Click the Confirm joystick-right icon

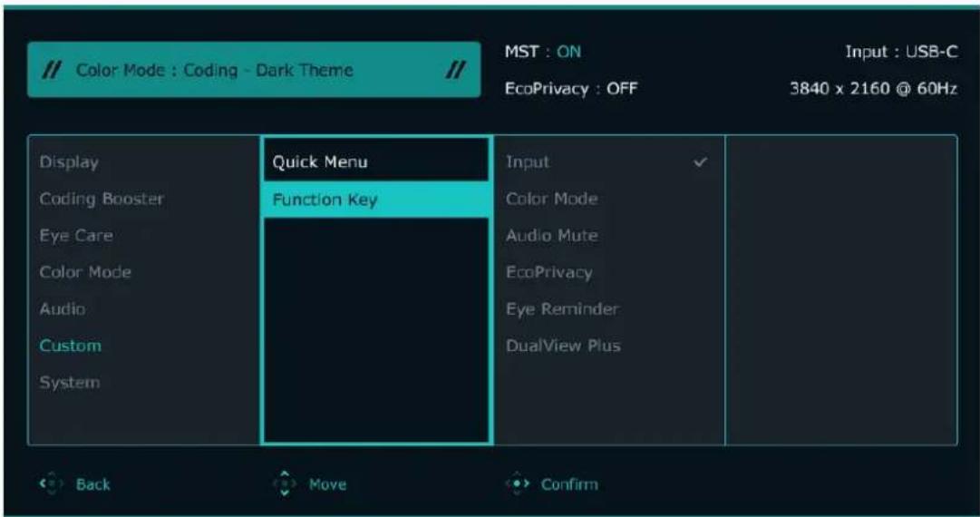[519, 483]
